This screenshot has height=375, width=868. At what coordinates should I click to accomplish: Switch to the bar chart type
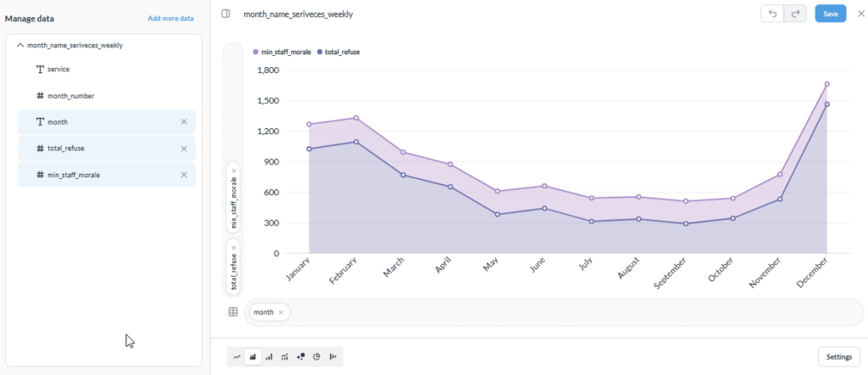pos(269,356)
